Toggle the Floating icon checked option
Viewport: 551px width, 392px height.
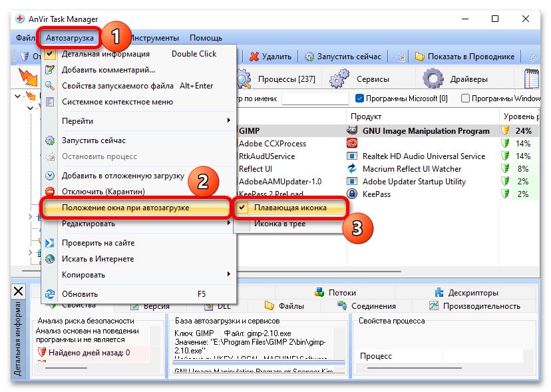291,208
